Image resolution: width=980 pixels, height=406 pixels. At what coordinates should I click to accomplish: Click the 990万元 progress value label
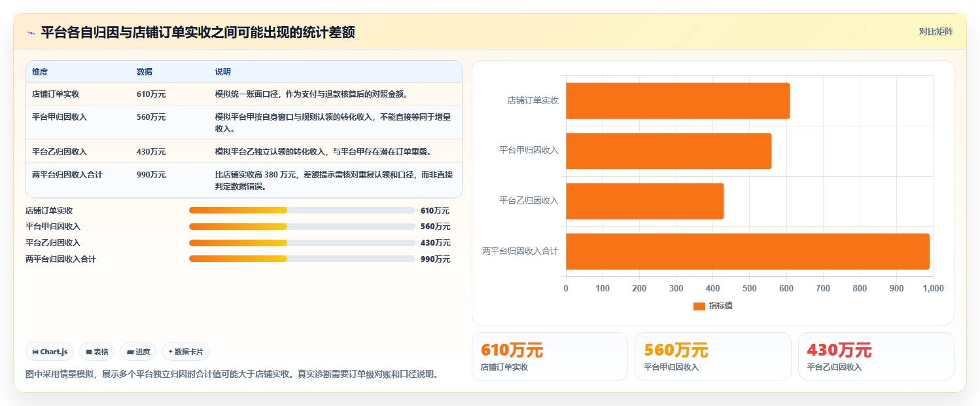pos(435,259)
